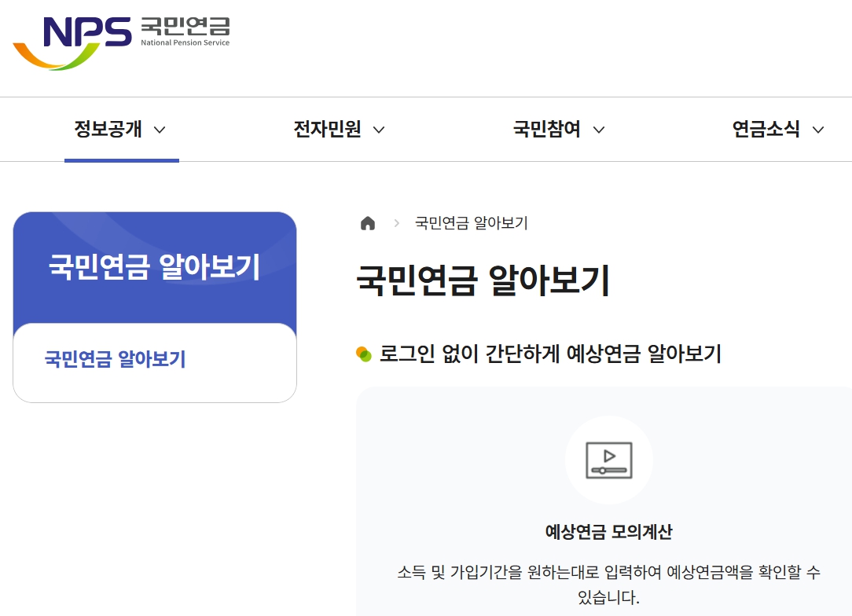The width and height of the screenshot is (852, 616).
Task: Select 국민연금 알아보기 sidebar submenu link
Action: pos(116,359)
